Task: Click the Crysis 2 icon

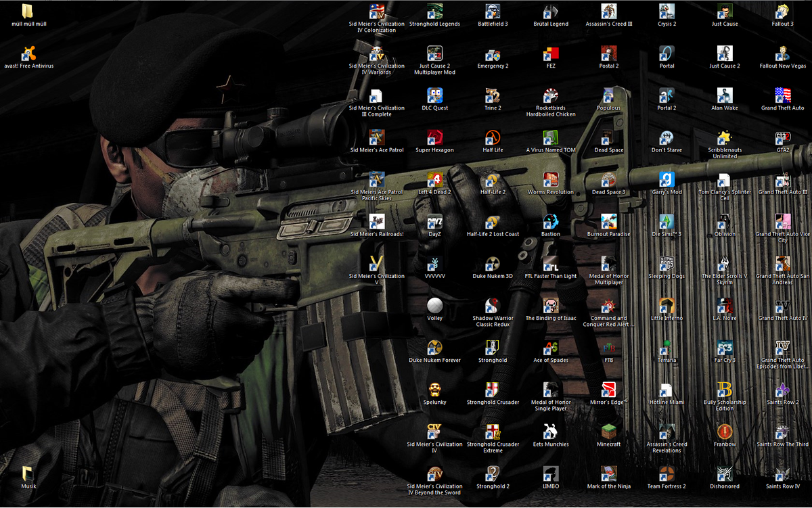Action: click(x=667, y=11)
